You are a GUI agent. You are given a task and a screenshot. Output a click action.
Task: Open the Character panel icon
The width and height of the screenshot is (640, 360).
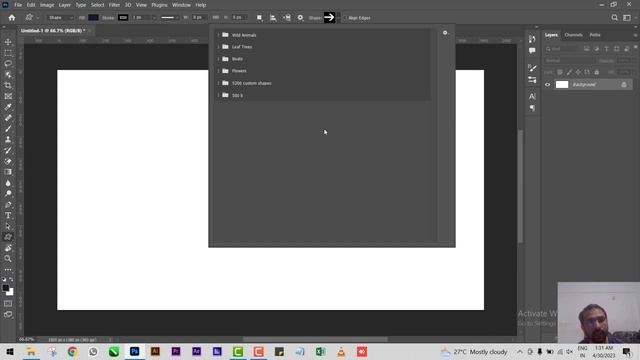pyautogui.click(x=532, y=96)
